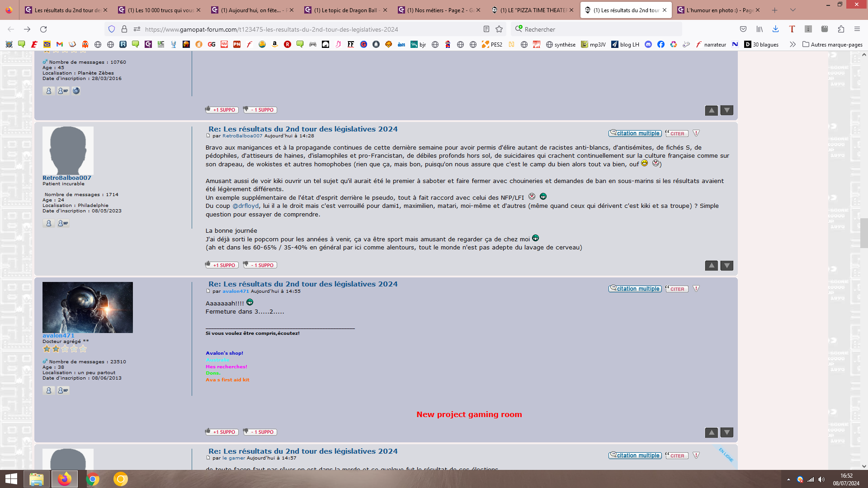Focus the Rechercher search box

(x=597, y=29)
